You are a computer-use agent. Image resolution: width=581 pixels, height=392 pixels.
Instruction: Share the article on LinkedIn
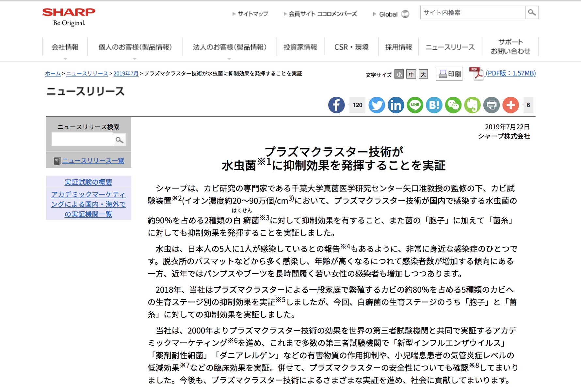[x=396, y=105]
